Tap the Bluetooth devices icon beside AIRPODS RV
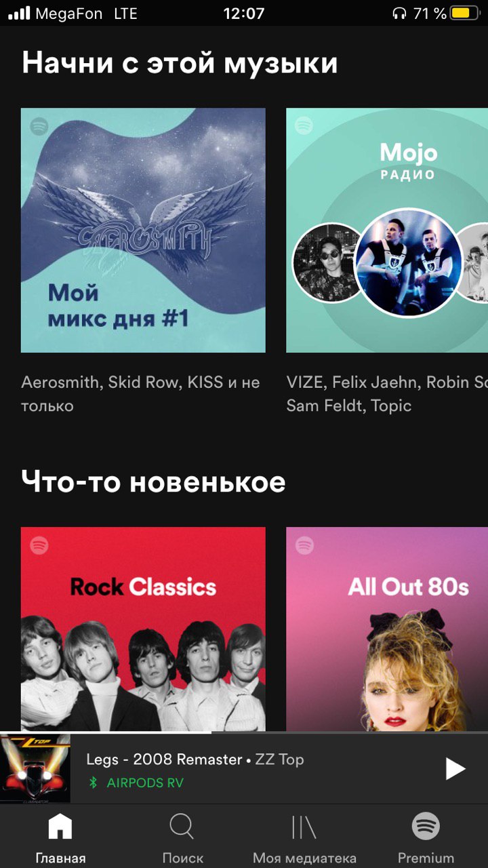 [94, 783]
